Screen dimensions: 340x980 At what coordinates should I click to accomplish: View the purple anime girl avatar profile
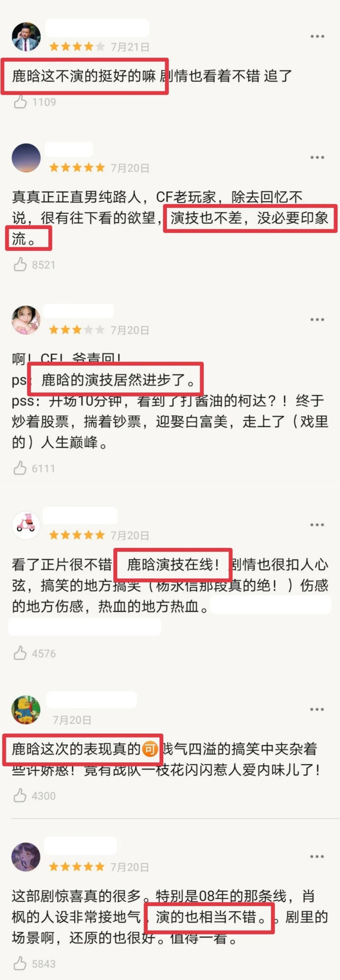click(26, 857)
